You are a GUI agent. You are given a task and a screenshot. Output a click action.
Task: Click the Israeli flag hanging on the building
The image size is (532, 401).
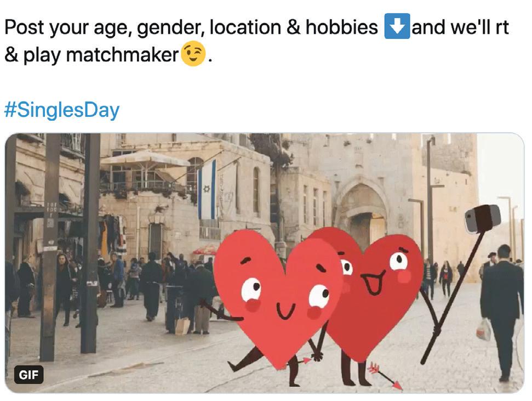pyautogui.click(x=207, y=190)
